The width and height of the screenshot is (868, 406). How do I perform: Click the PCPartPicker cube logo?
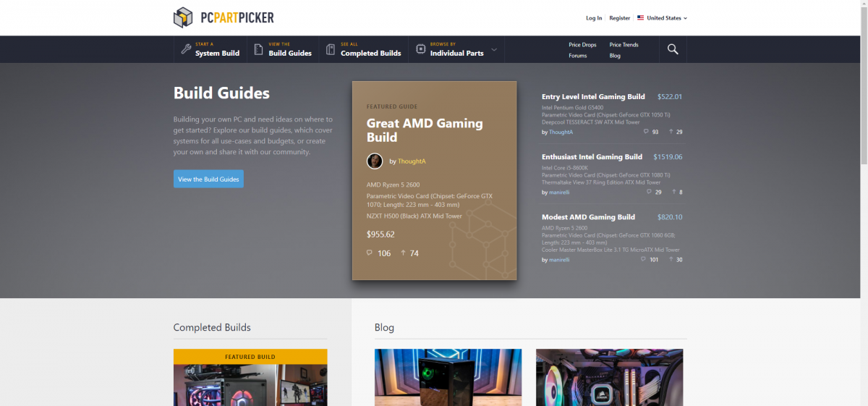[x=183, y=17]
